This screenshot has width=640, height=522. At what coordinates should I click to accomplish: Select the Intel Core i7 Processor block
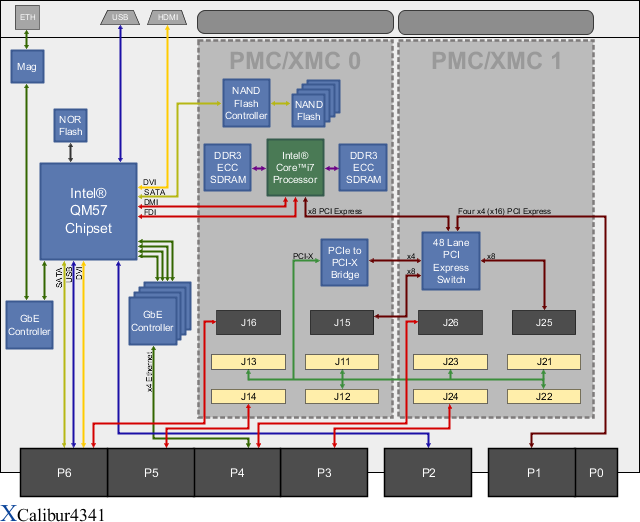click(x=296, y=167)
